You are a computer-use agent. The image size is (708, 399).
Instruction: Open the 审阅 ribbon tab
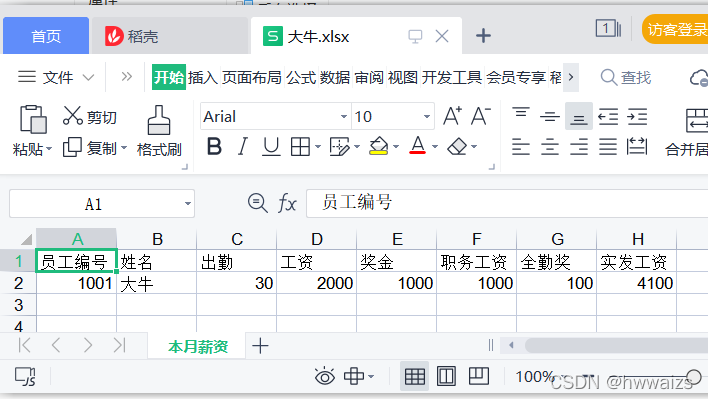click(369, 77)
